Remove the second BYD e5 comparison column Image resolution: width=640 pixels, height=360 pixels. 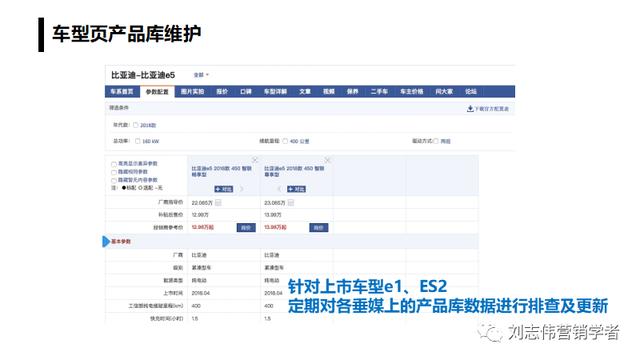[x=327, y=160]
